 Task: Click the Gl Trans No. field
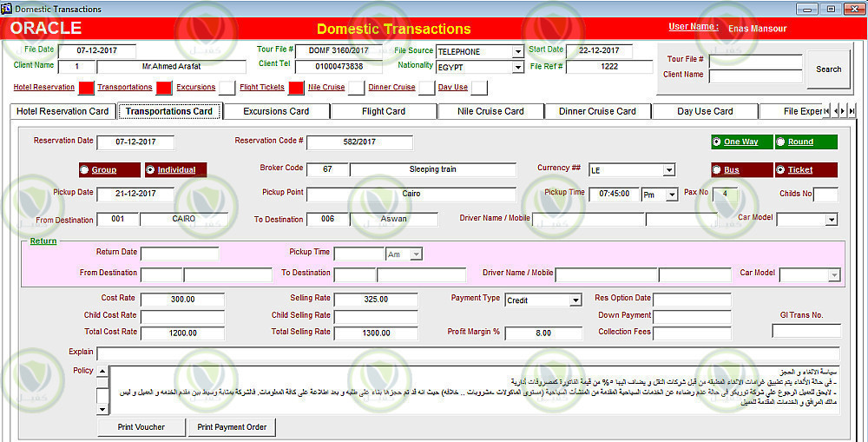point(806,331)
